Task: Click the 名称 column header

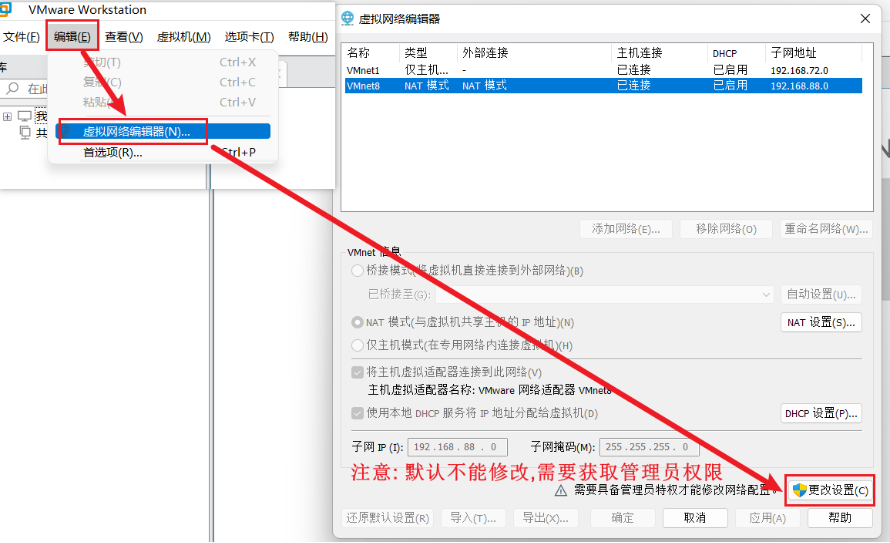Action: point(371,53)
